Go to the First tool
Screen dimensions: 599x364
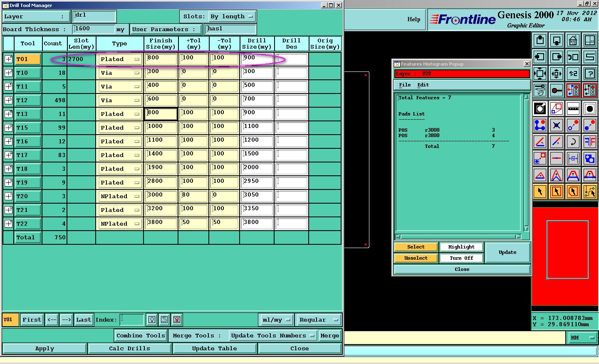pos(32,320)
